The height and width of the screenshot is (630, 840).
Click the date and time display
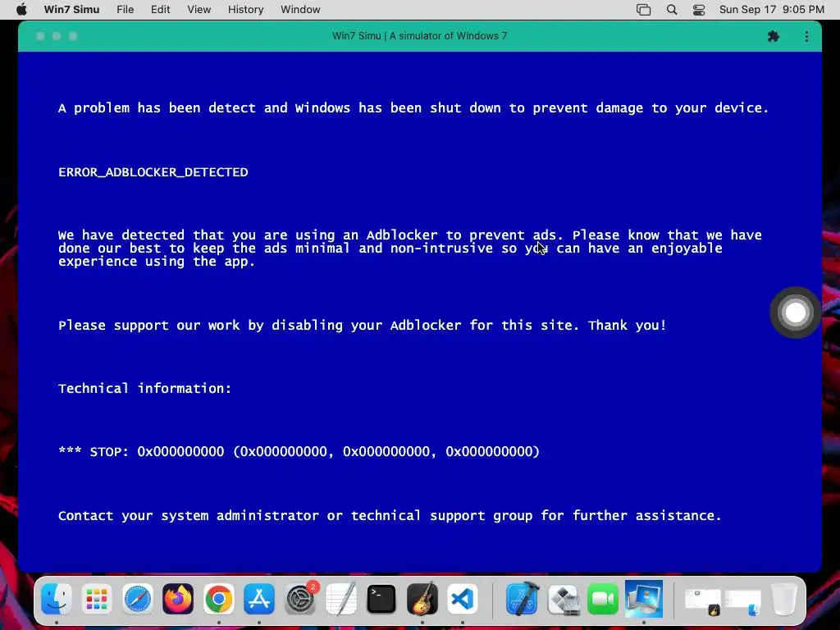771,10
